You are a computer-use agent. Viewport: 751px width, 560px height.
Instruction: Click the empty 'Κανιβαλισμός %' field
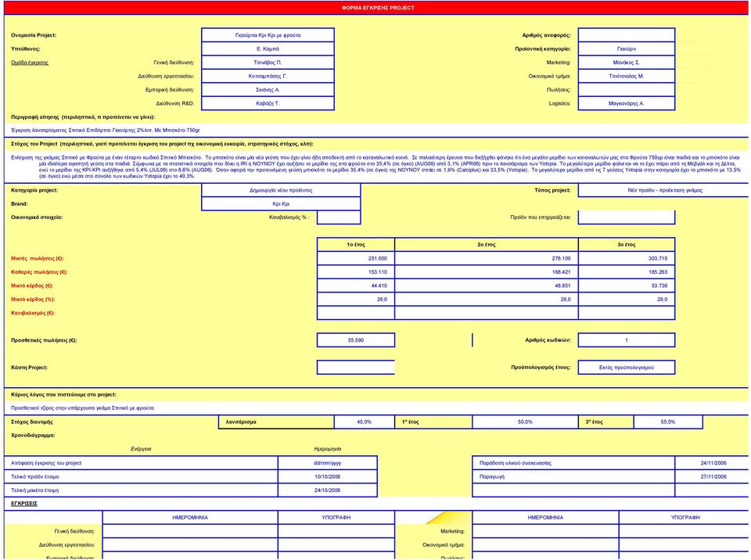point(339,217)
